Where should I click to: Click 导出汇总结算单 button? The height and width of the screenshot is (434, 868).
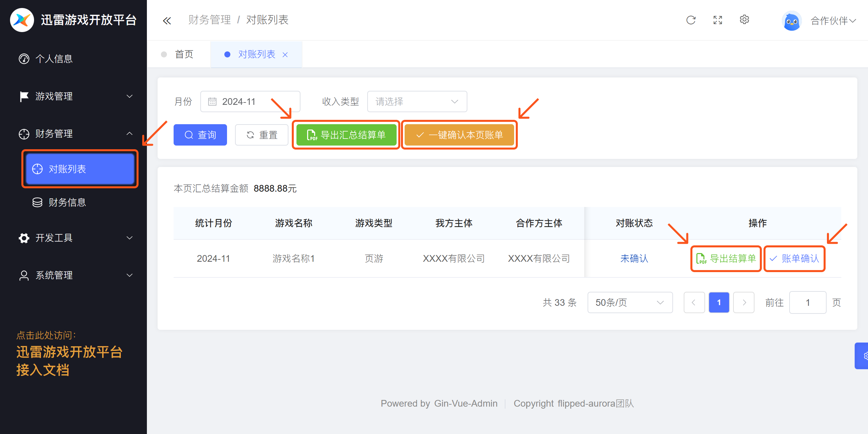(x=346, y=135)
